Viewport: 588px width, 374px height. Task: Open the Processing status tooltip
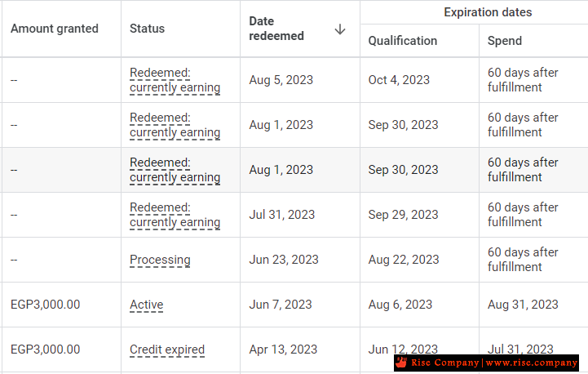[x=160, y=260]
